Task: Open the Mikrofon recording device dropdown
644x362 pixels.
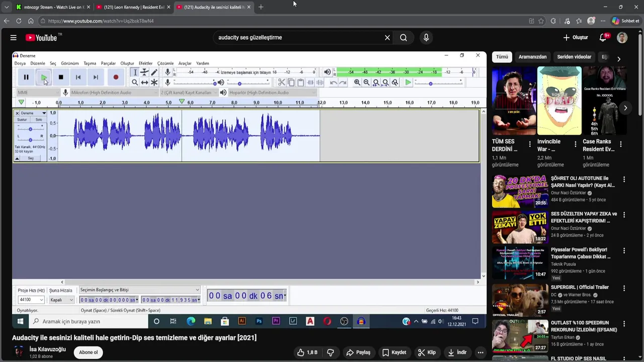Action: click(x=114, y=93)
